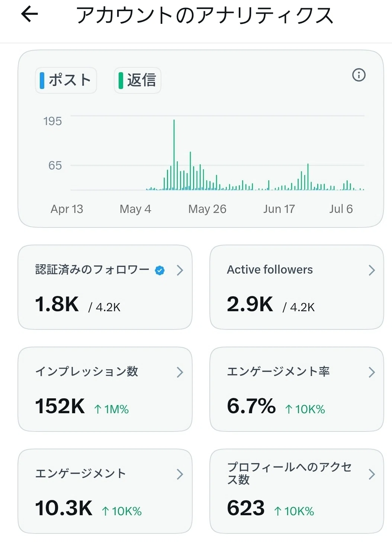
Task: Open the インプレッション数 chevron arrow
Action: coord(180,372)
